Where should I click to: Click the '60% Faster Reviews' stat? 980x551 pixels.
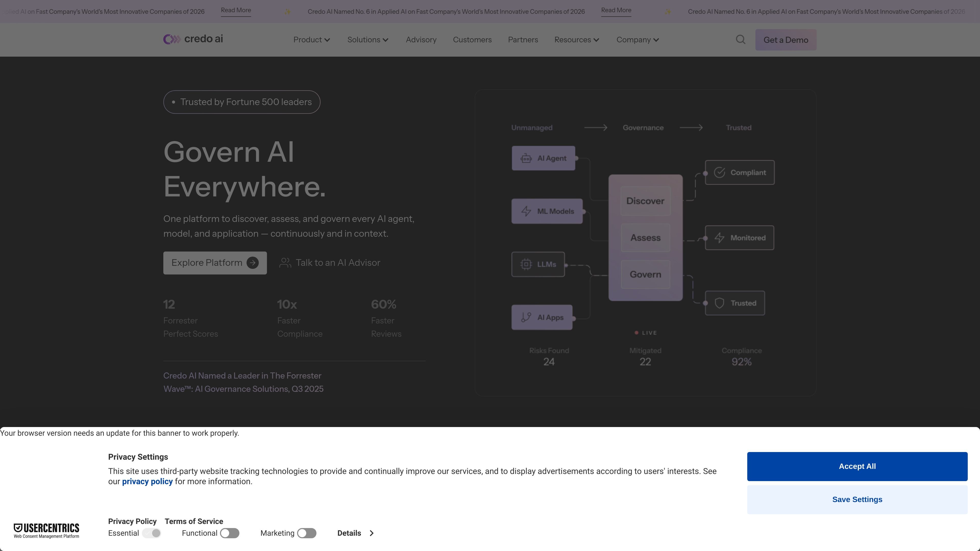386,319
